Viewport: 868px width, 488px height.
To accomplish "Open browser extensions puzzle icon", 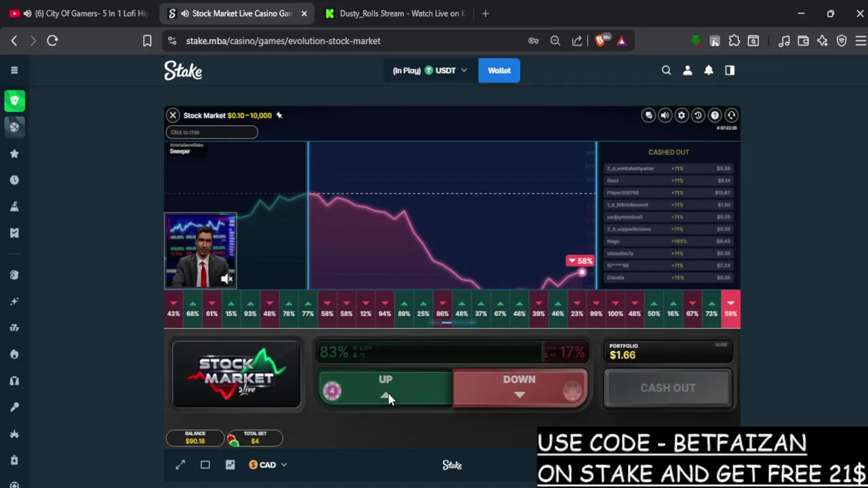I will 734,41.
